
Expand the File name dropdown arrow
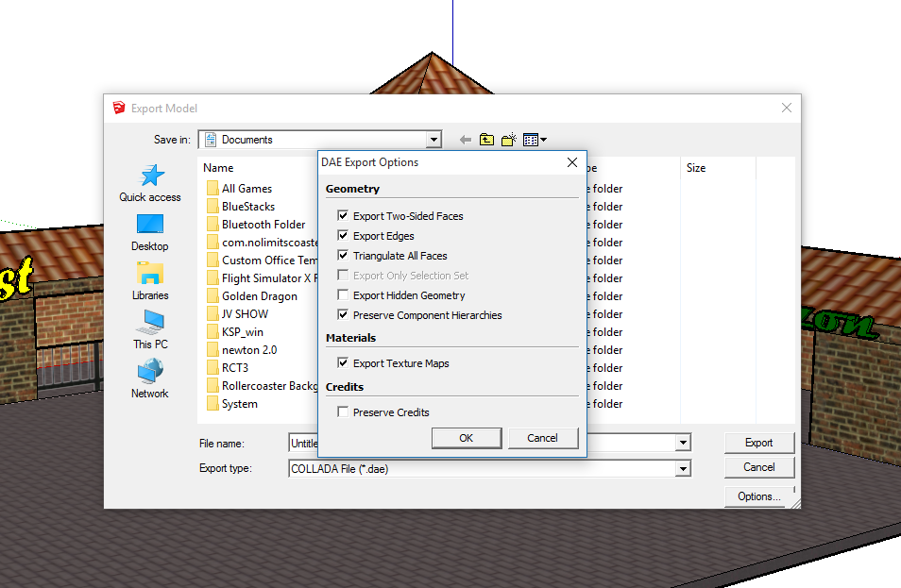tap(683, 443)
